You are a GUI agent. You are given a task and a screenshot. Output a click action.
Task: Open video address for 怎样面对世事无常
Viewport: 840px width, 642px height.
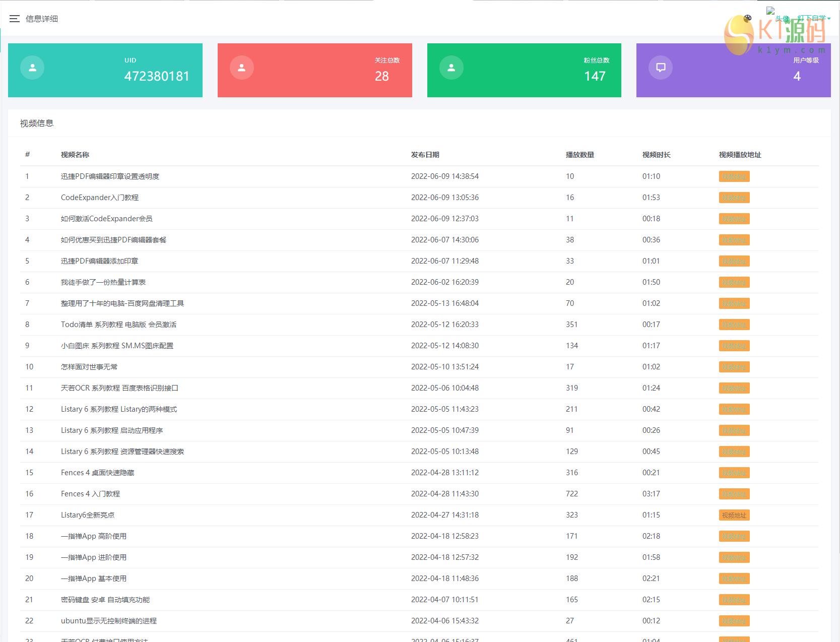(734, 367)
